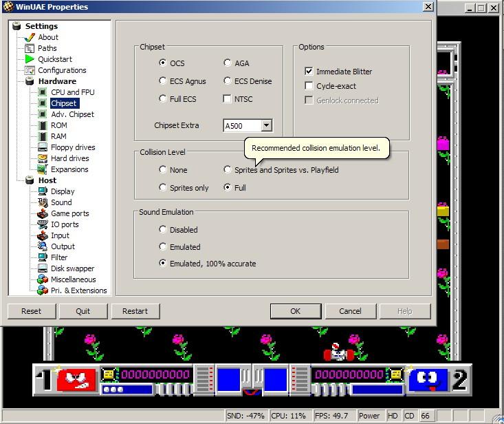This screenshot has width=504, height=424.
Task: Click the green Quickstart arrow icon
Action: [x=30, y=59]
